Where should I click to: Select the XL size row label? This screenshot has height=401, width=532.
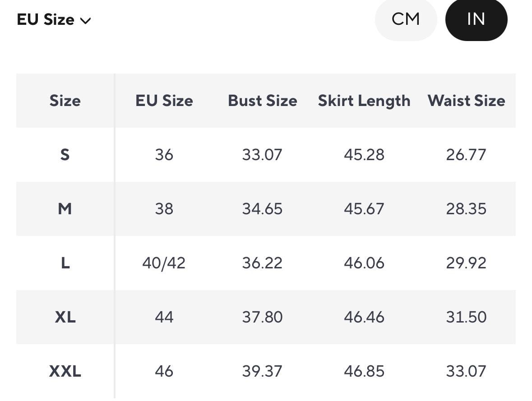click(x=65, y=317)
